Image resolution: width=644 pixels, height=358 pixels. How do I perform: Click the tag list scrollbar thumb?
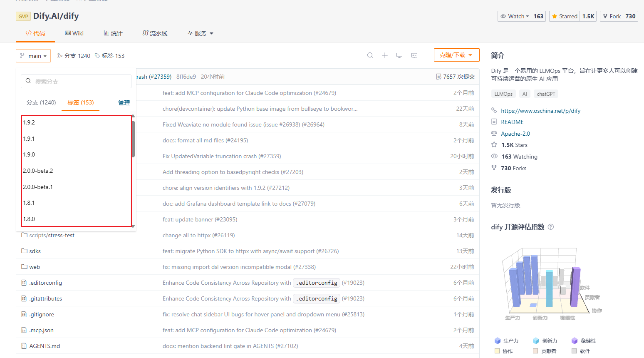(x=133, y=139)
